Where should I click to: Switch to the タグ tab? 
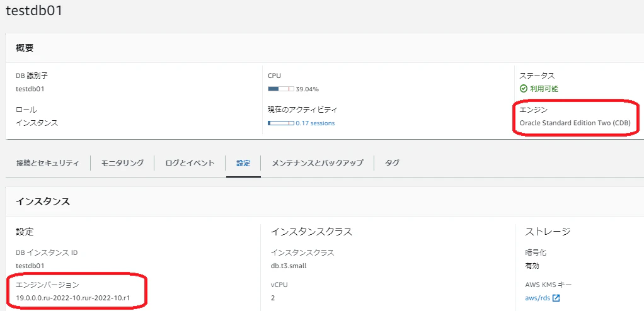[x=392, y=163]
